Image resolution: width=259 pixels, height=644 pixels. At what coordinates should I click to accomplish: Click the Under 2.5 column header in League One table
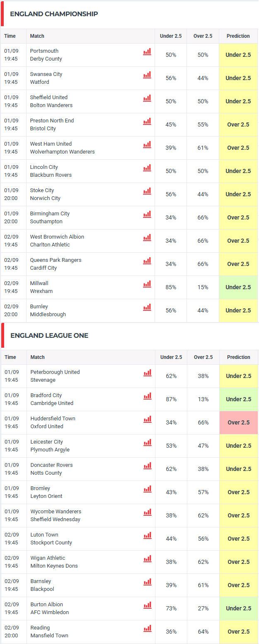pyautogui.click(x=171, y=357)
